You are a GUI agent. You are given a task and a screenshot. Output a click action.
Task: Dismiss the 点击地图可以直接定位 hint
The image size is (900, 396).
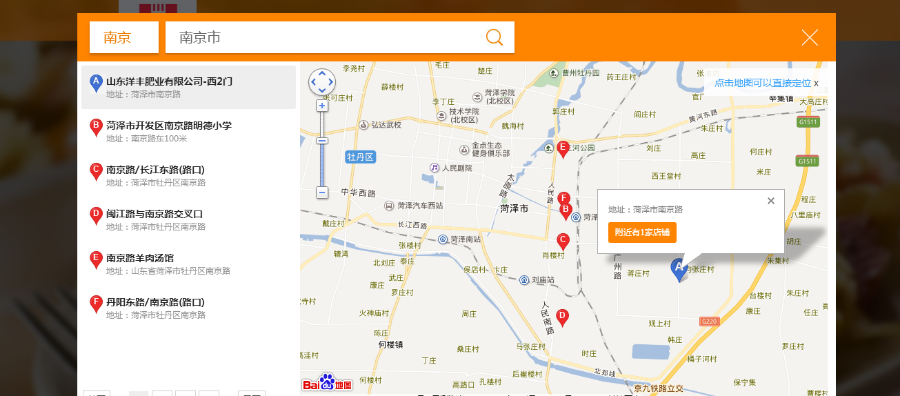pos(816,84)
